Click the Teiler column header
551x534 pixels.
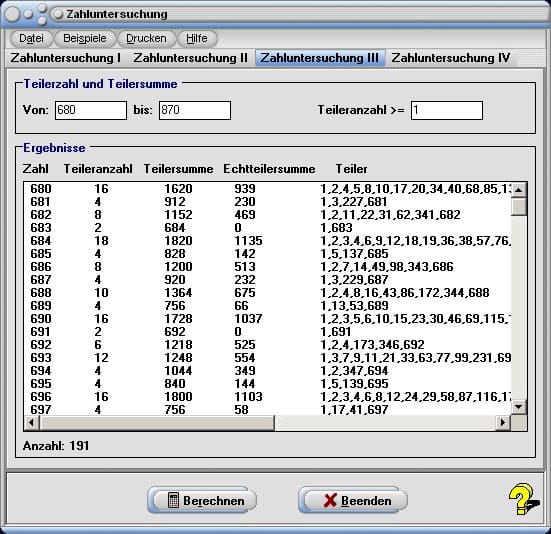[351, 169]
